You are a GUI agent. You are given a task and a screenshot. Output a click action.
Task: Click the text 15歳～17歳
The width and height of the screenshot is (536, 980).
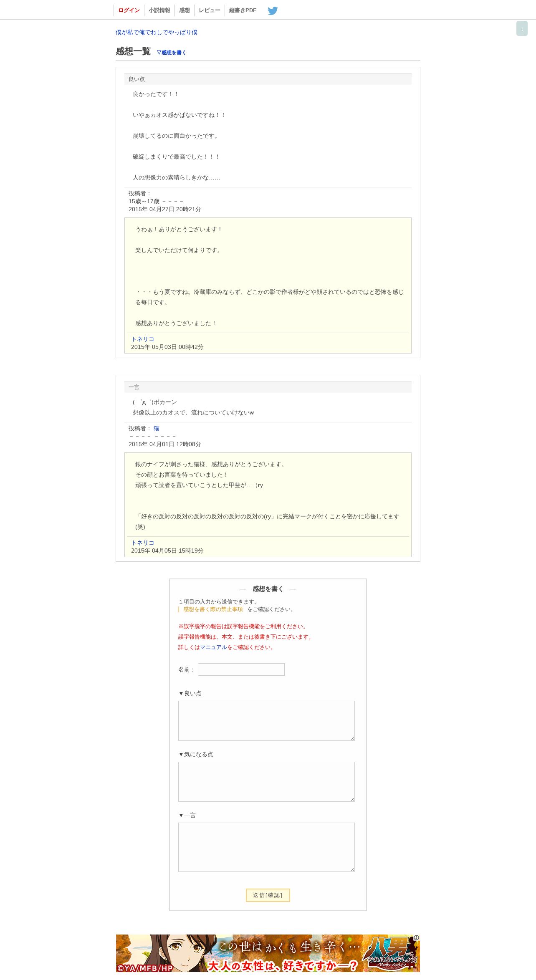tap(144, 201)
